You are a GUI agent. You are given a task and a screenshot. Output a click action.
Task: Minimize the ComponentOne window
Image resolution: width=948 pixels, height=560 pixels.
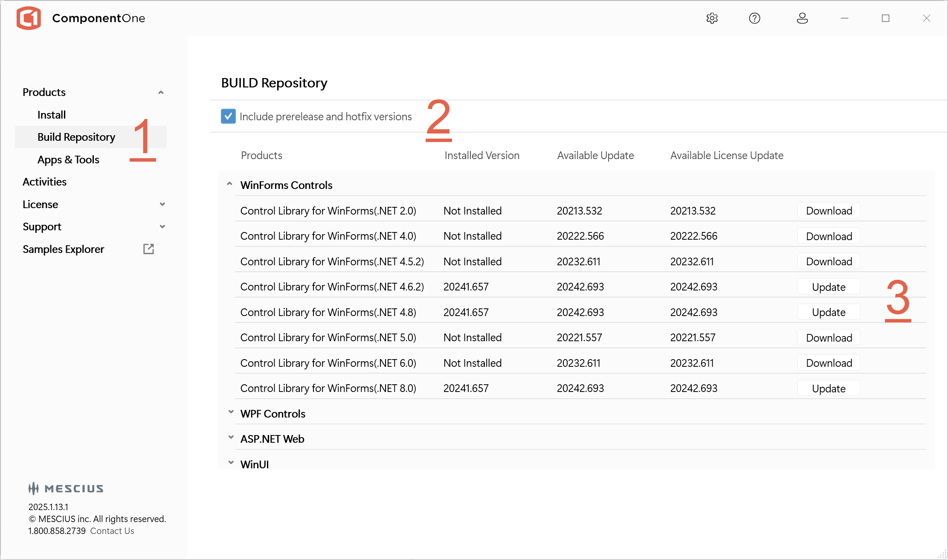(x=844, y=18)
